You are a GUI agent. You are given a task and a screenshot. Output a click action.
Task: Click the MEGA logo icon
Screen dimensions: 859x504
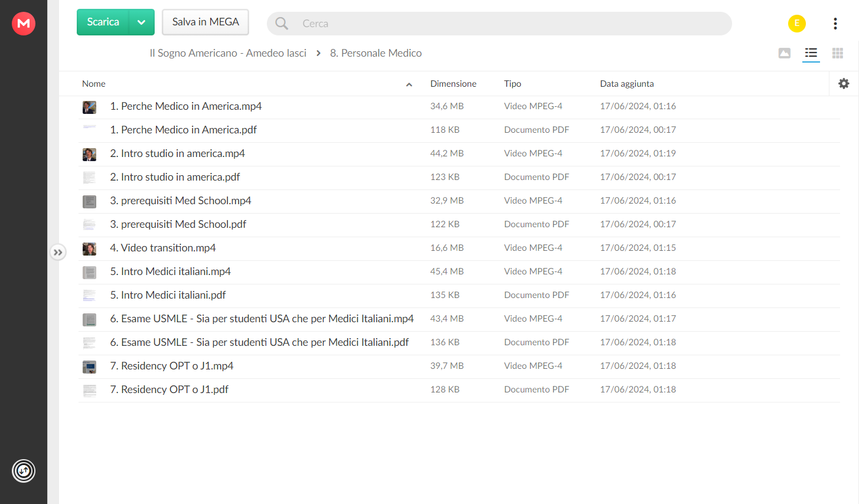(24, 24)
